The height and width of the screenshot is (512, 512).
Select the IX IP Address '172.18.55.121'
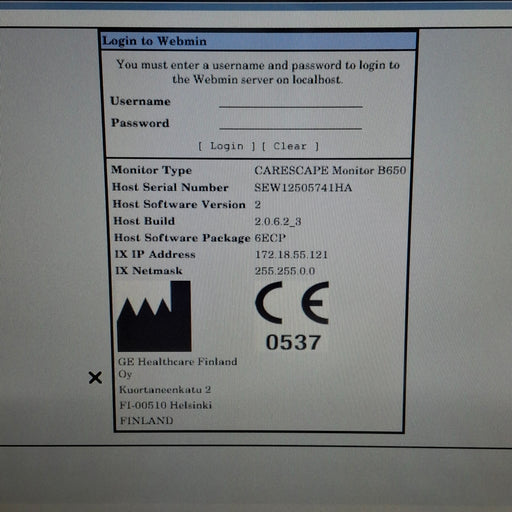[291, 255]
